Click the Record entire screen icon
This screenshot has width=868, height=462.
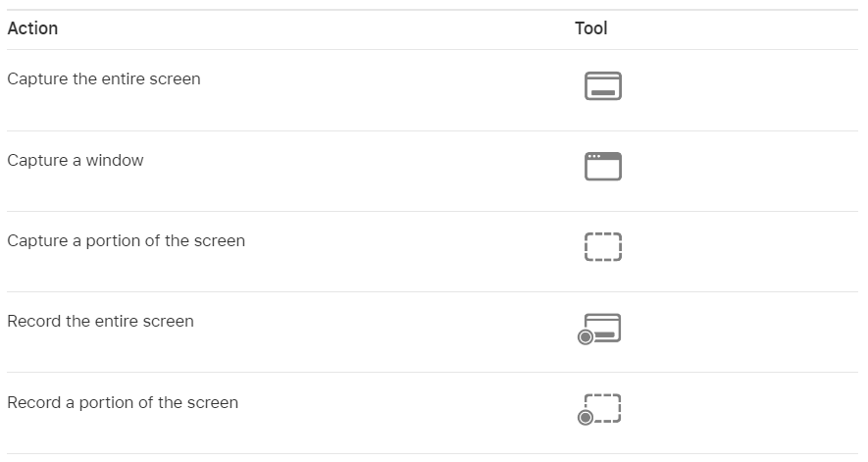tap(599, 329)
